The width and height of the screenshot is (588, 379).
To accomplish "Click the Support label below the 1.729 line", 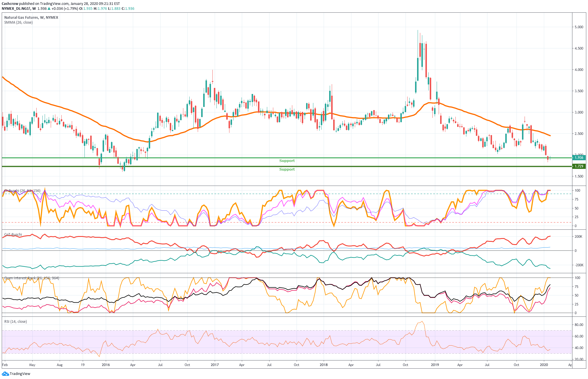I will click(287, 169).
